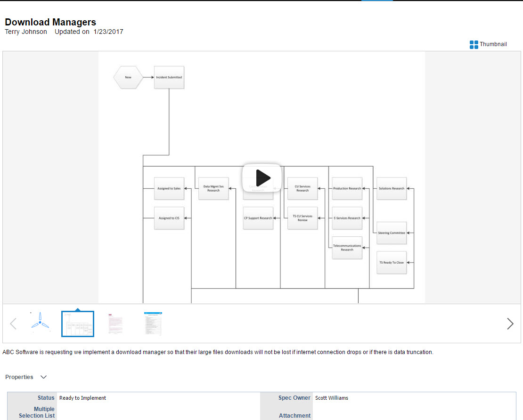
Task: Click the Production Research flowchart box
Action: (347, 189)
